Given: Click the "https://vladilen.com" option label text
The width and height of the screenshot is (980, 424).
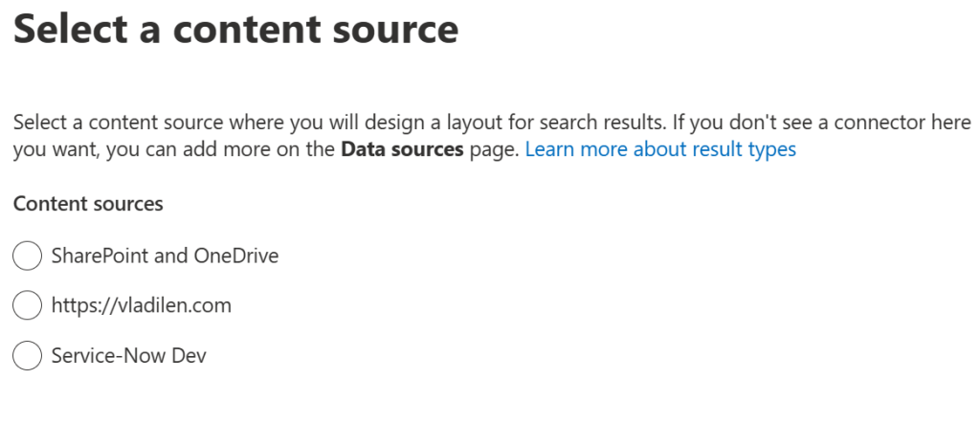Looking at the screenshot, I should click(142, 305).
